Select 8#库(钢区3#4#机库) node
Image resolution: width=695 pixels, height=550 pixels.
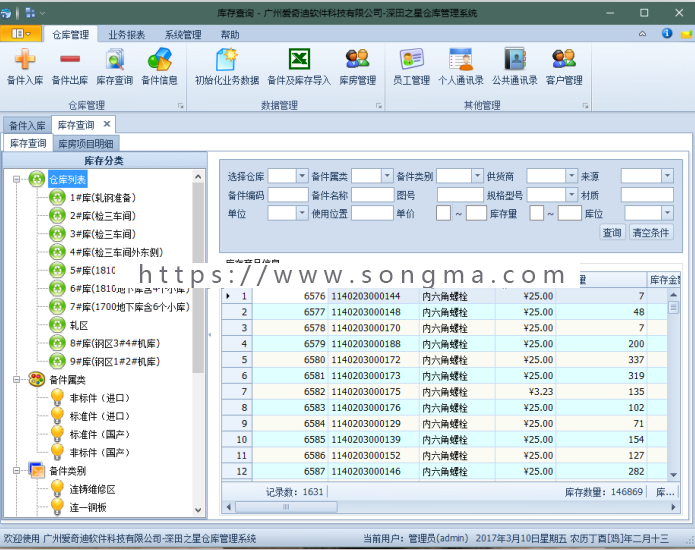[114, 343]
